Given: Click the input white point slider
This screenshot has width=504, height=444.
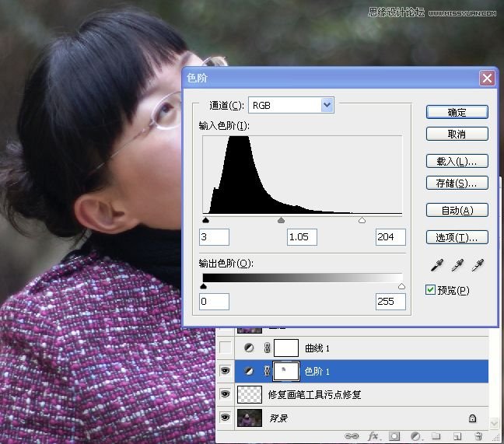Looking at the screenshot, I should [362, 220].
